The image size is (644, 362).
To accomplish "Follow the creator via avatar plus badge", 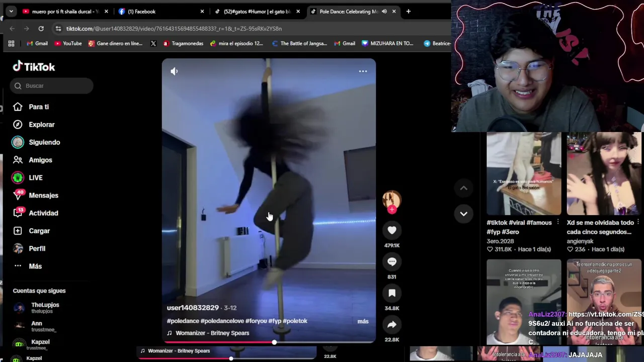I will 392,210.
